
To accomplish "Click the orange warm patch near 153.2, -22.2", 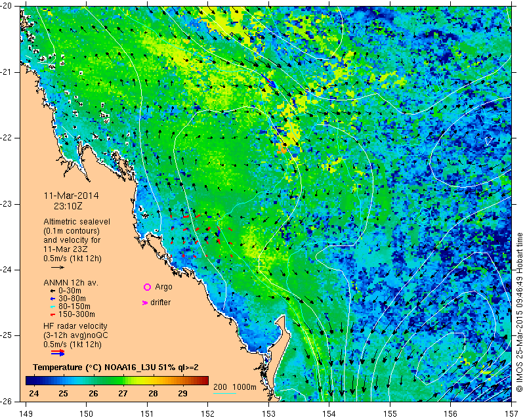I will [282, 150].
